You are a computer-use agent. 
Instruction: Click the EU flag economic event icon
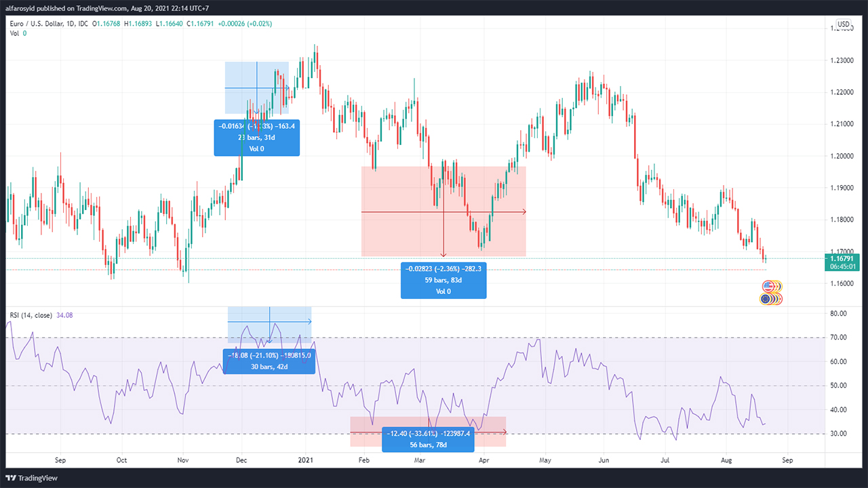tap(766, 299)
